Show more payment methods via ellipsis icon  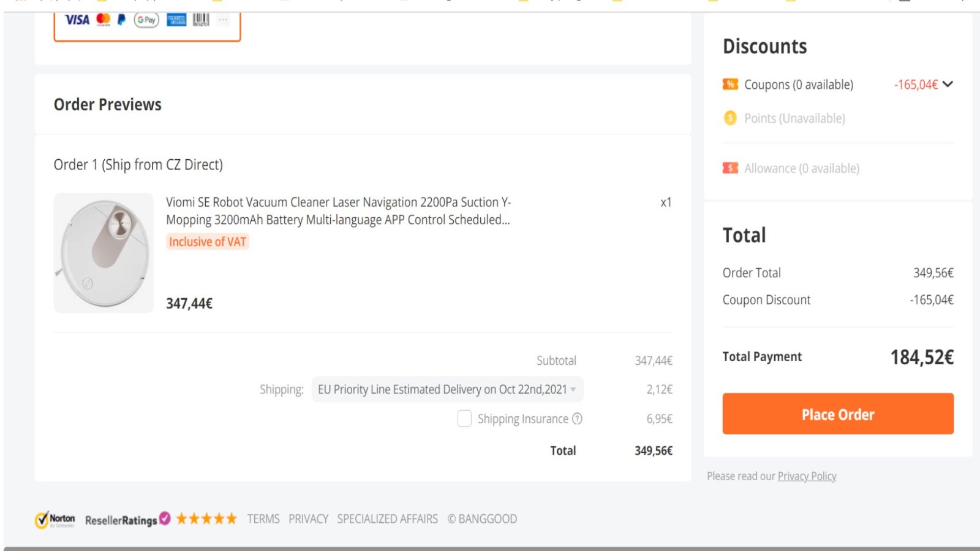click(x=223, y=20)
